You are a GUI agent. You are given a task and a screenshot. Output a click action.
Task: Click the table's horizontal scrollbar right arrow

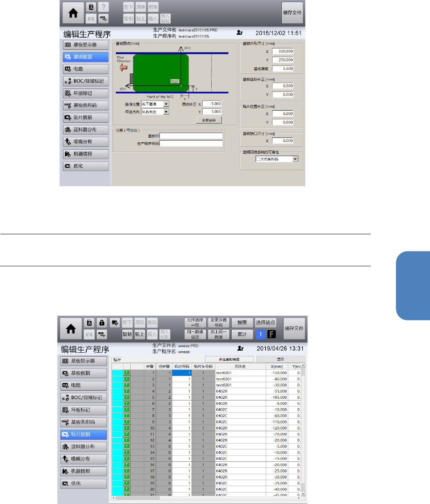299,498
